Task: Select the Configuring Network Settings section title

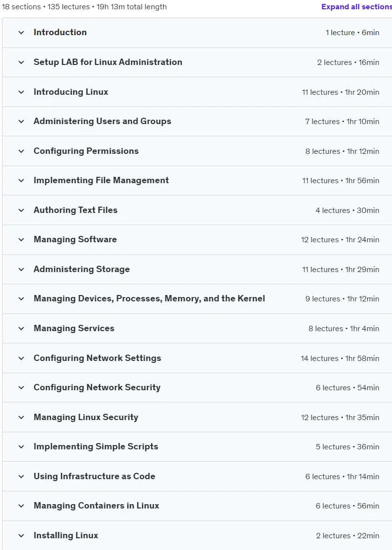Action: [98, 358]
